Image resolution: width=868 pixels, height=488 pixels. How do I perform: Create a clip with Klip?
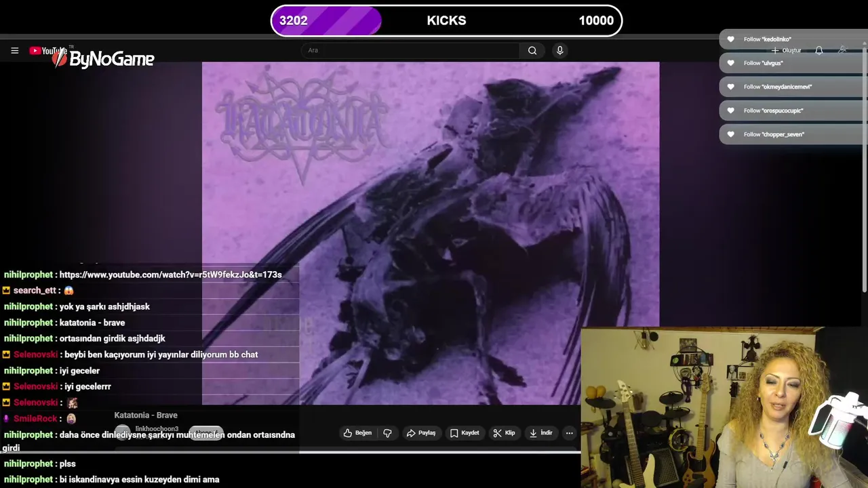[x=505, y=433]
